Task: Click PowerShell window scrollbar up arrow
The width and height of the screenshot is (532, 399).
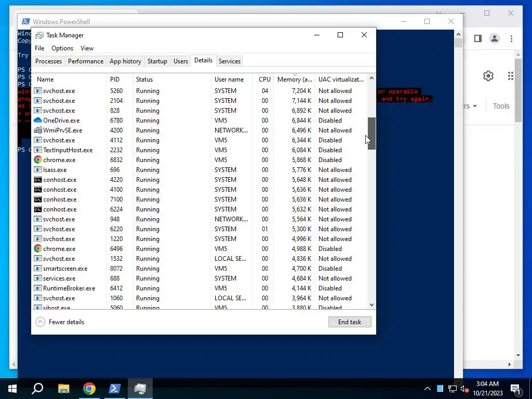Action: coord(458,34)
